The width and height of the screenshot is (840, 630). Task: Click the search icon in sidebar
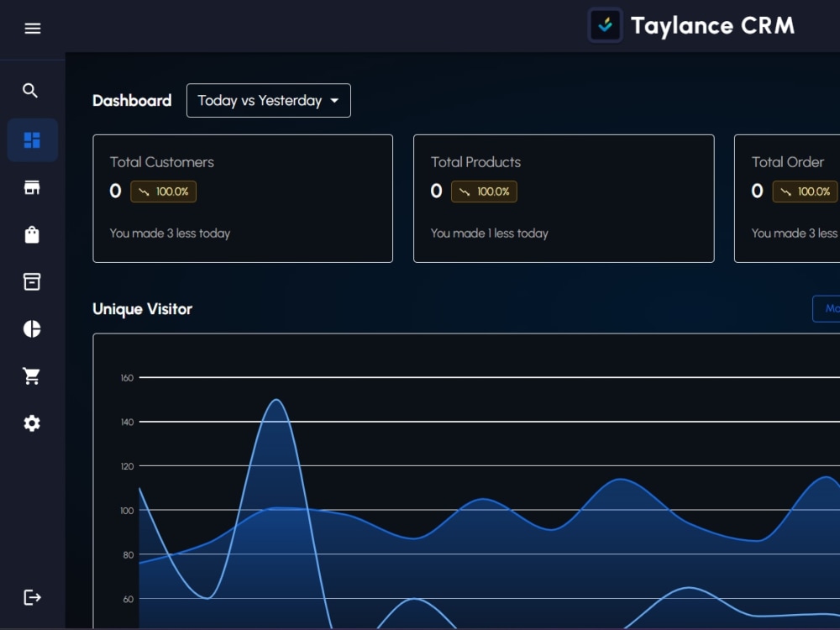30,91
